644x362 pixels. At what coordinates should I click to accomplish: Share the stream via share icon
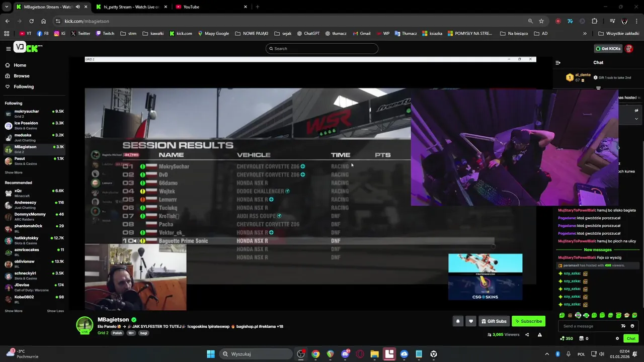(527, 334)
